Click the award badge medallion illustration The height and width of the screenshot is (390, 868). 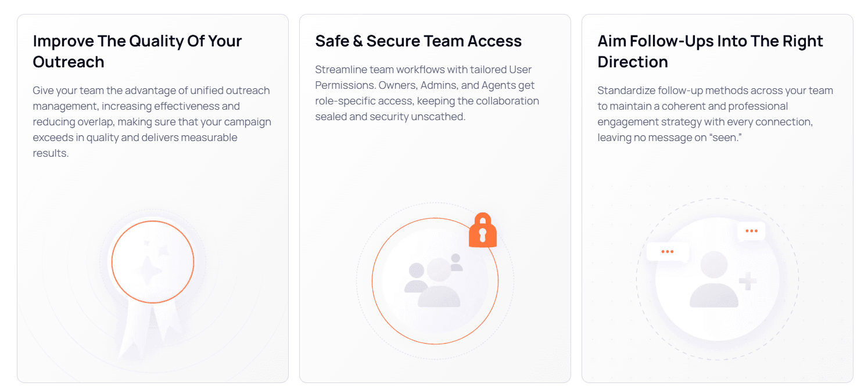153,262
